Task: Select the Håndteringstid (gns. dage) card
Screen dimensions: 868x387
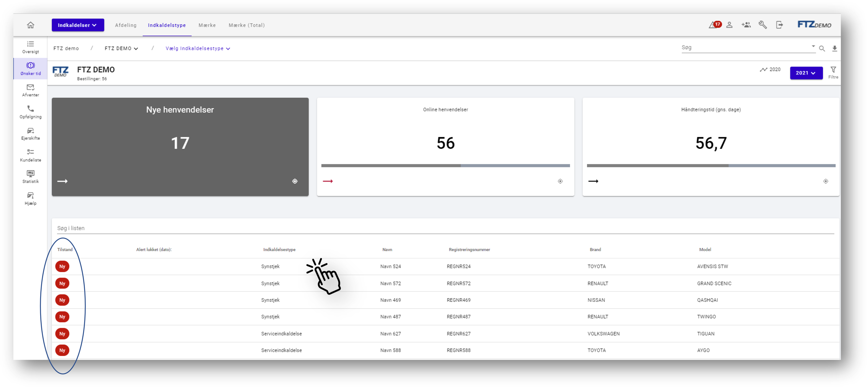Action: (711, 147)
